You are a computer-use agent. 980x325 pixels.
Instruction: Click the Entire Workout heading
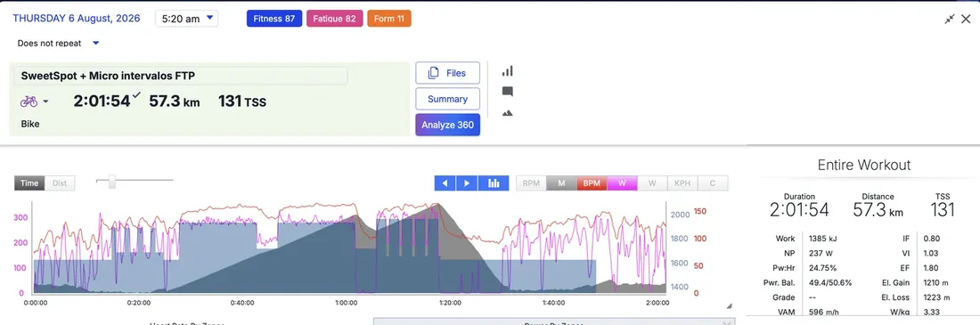pos(864,165)
